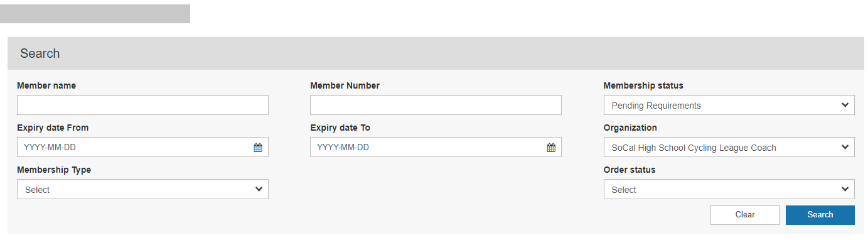Focus the Member name text field
Screen dimensions: 868x240
pyautogui.click(x=142, y=106)
